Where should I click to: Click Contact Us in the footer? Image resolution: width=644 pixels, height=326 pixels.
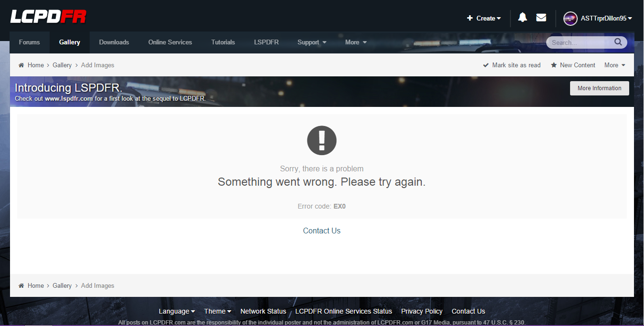tap(468, 311)
